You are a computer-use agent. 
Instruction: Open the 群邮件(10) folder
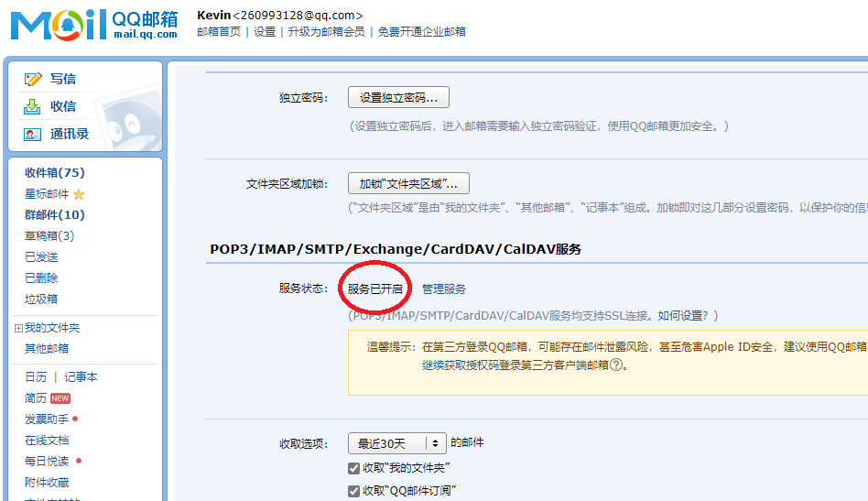(x=54, y=214)
